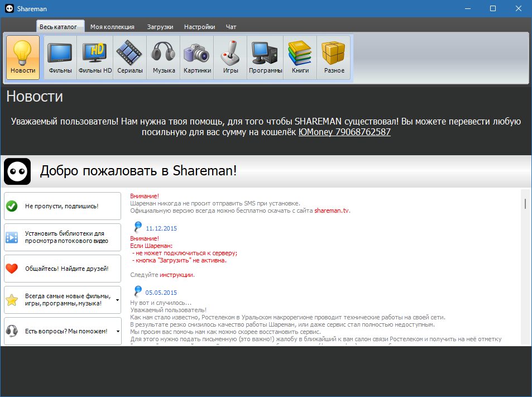
Task: Click the Новости page heading
Action: [35, 97]
